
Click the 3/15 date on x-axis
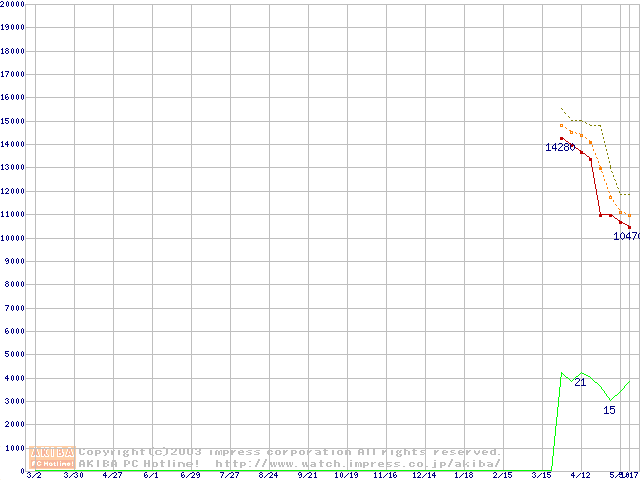coord(541,476)
